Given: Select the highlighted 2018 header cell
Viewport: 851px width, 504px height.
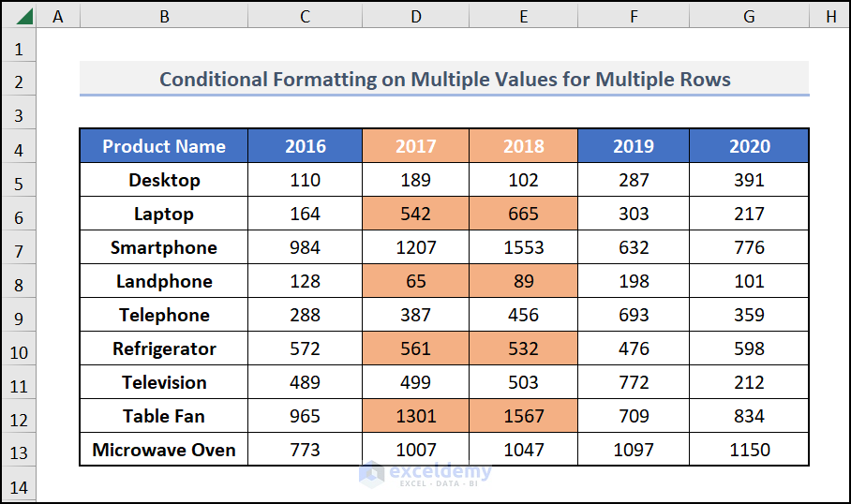Looking at the screenshot, I should coord(523,146).
